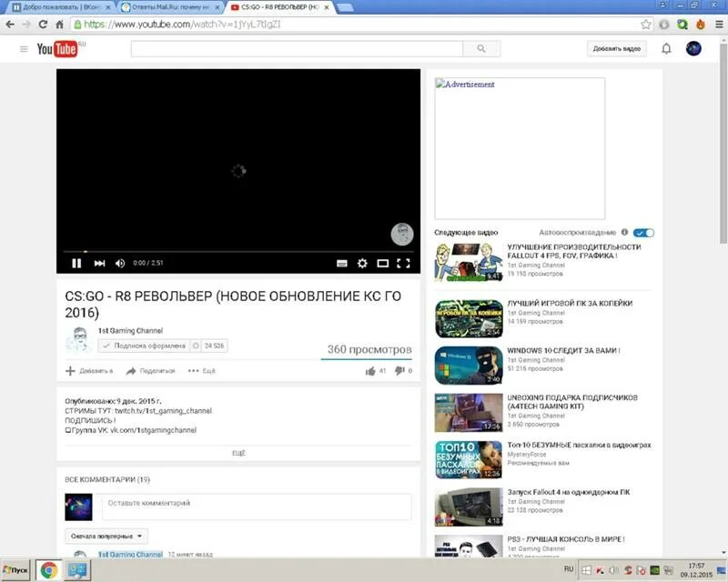Click the channel avatar under the title
The width and height of the screenshot is (728, 582).
tap(79, 340)
